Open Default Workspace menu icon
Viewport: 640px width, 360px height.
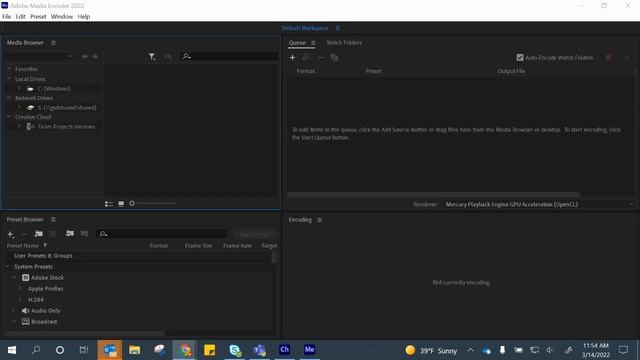pos(338,28)
